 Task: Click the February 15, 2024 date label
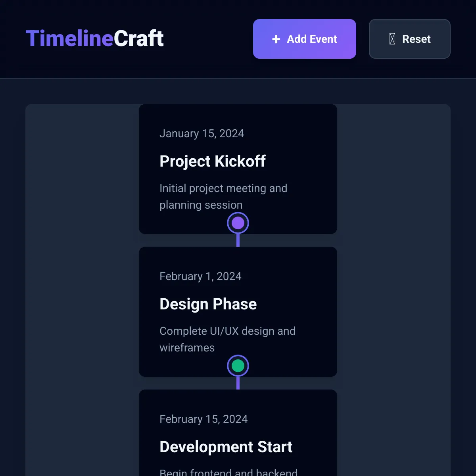click(203, 419)
